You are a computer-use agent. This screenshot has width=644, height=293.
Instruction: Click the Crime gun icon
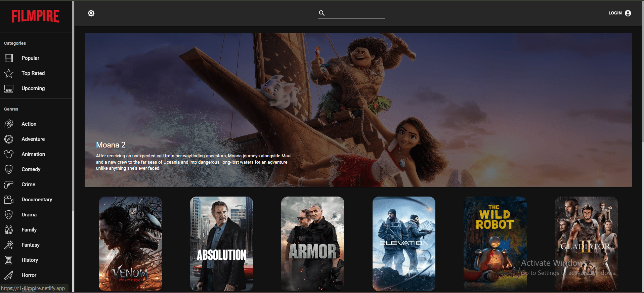[x=9, y=184]
